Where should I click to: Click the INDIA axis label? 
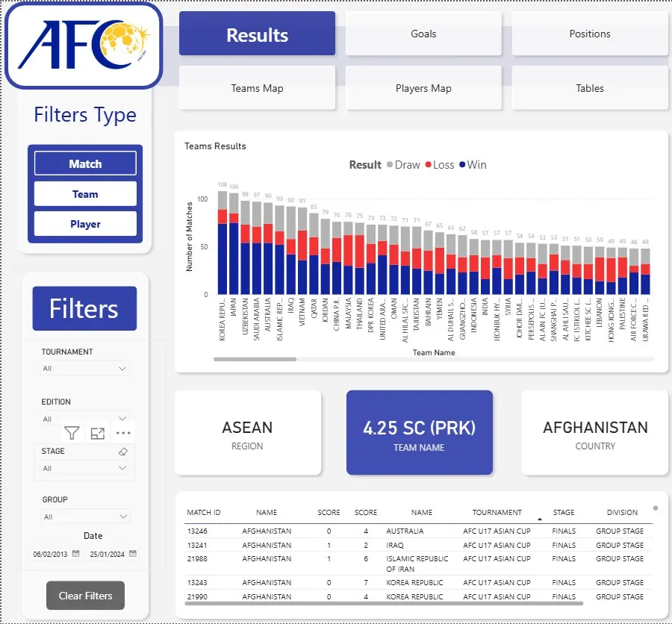click(x=485, y=307)
